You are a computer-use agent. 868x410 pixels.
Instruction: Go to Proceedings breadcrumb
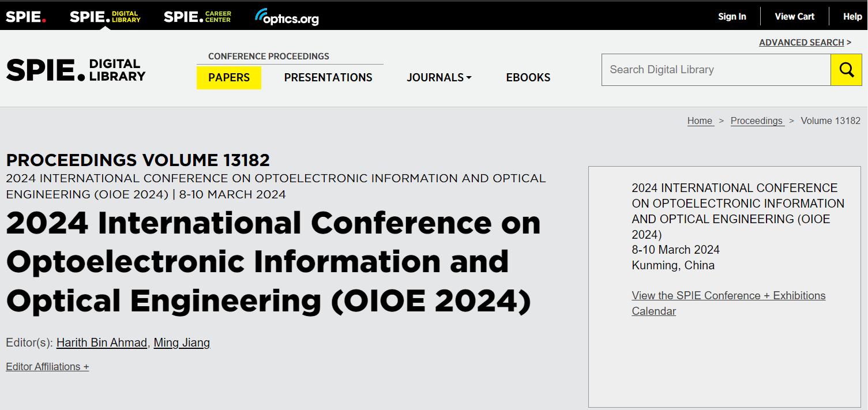click(x=757, y=121)
